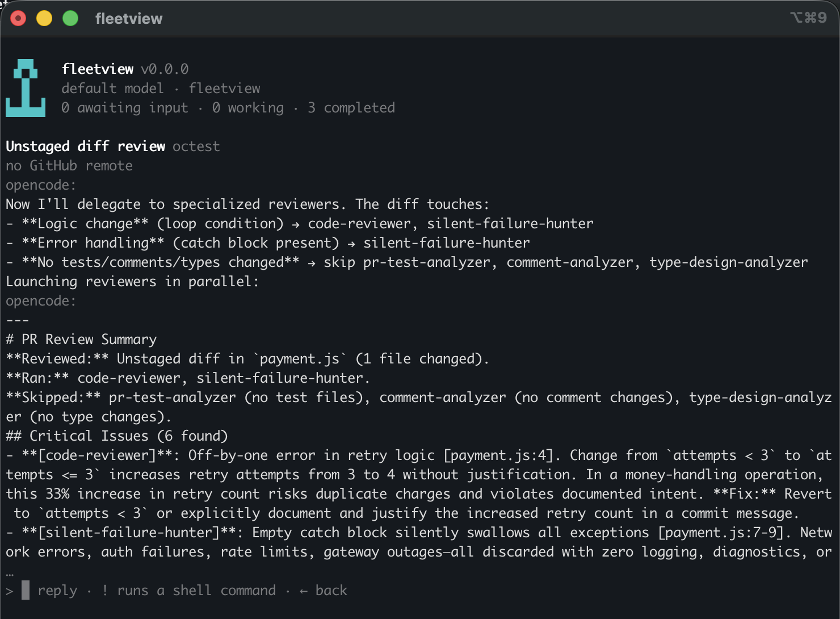Click the 'no GitHub remote' status line
Image resolution: width=840 pixels, height=619 pixels.
69,166
